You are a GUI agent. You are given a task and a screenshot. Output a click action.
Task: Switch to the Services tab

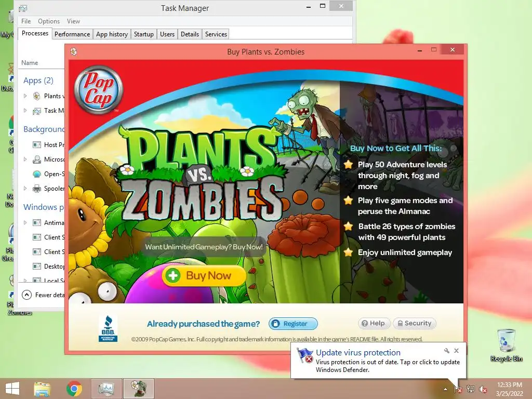pos(216,34)
